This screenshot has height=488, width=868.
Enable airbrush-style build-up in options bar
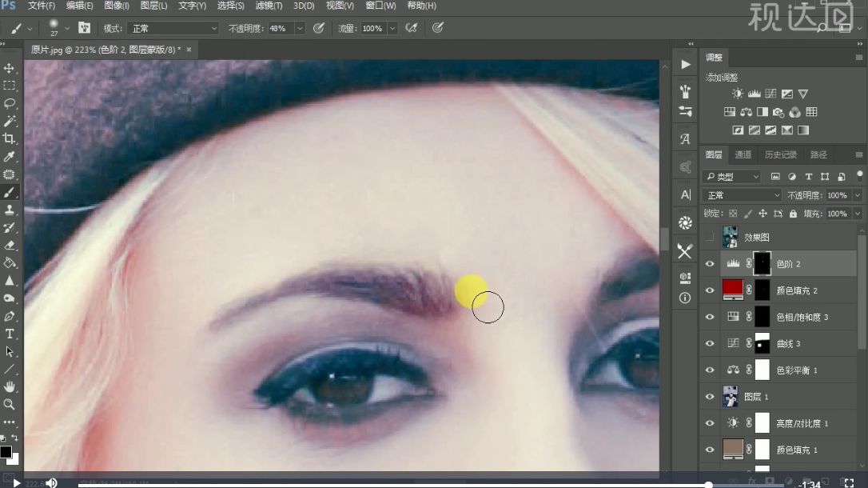click(x=412, y=28)
